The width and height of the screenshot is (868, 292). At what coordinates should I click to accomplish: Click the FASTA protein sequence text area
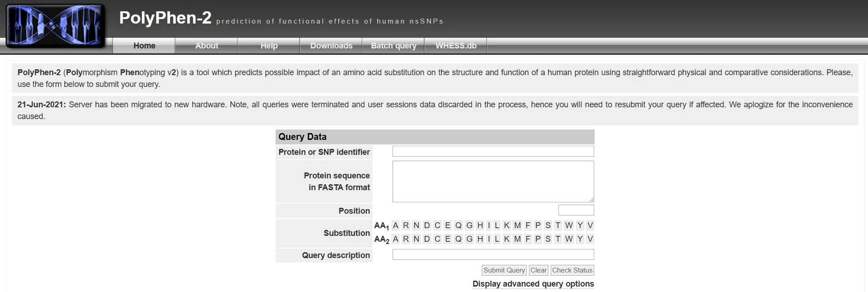pos(493,181)
